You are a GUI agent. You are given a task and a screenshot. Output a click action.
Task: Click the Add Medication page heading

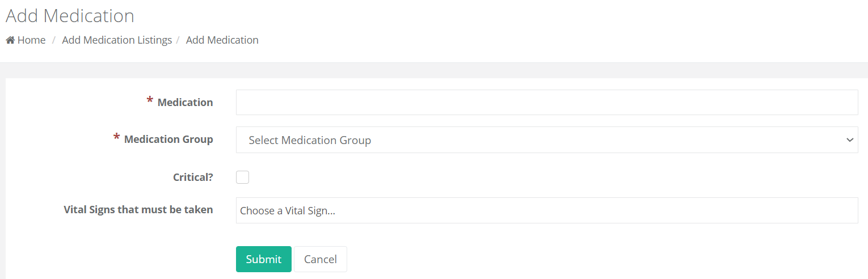point(70,16)
